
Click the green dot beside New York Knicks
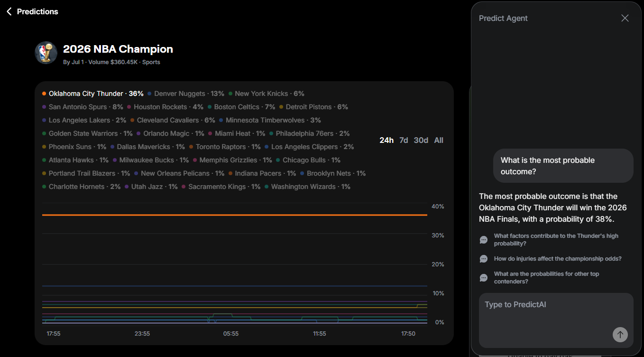230,94
